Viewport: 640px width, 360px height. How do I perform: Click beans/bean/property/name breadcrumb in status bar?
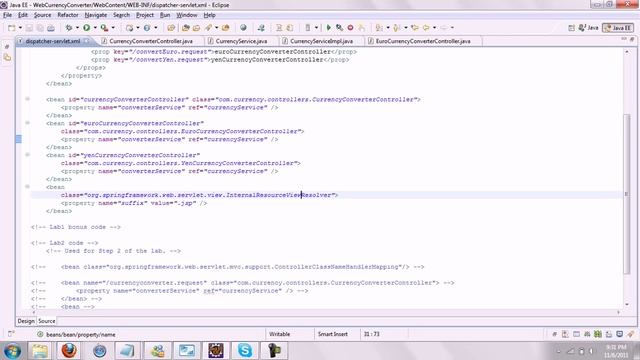80,335
